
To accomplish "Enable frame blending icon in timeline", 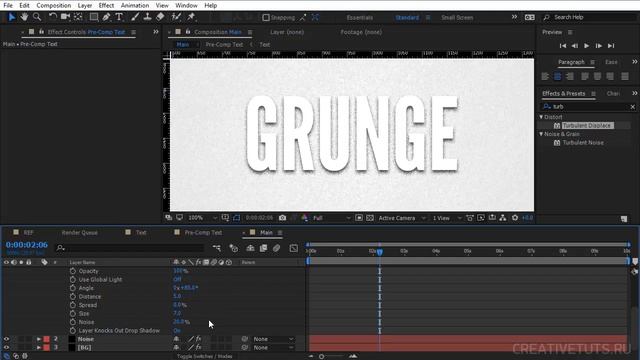I will (263, 248).
